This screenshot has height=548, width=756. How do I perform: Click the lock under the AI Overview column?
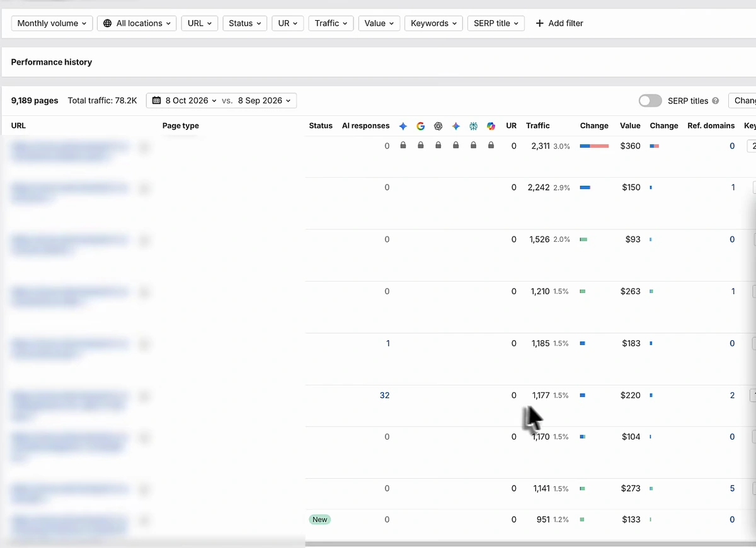point(403,146)
